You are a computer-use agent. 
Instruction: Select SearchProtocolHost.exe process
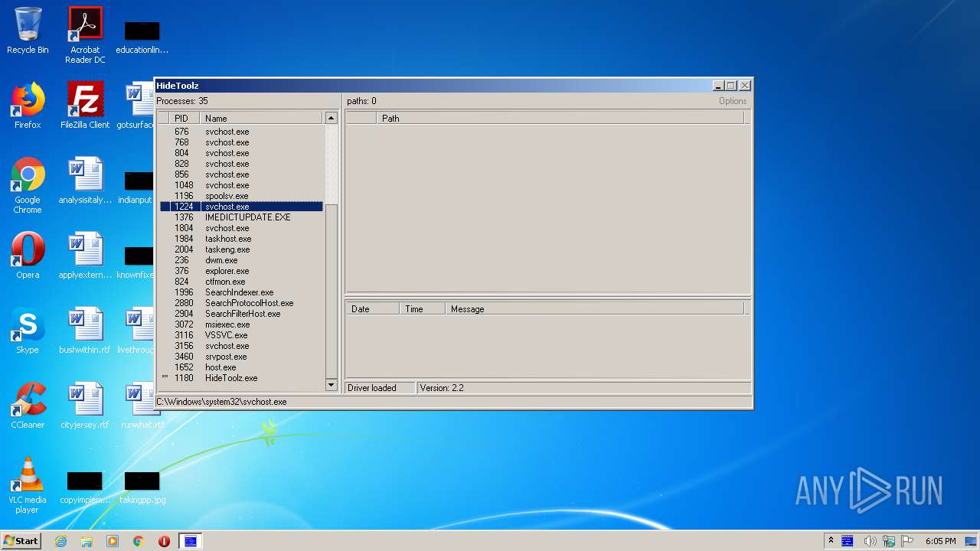click(x=241, y=303)
